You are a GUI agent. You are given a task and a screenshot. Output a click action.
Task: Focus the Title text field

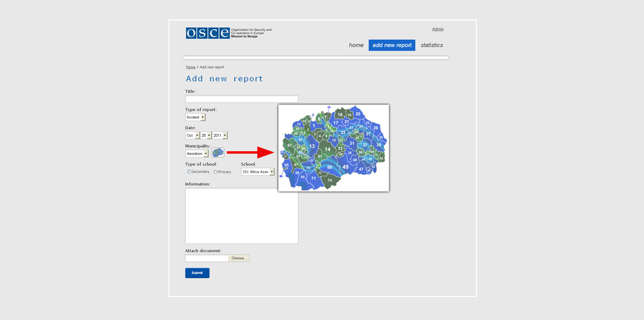(241, 99)
